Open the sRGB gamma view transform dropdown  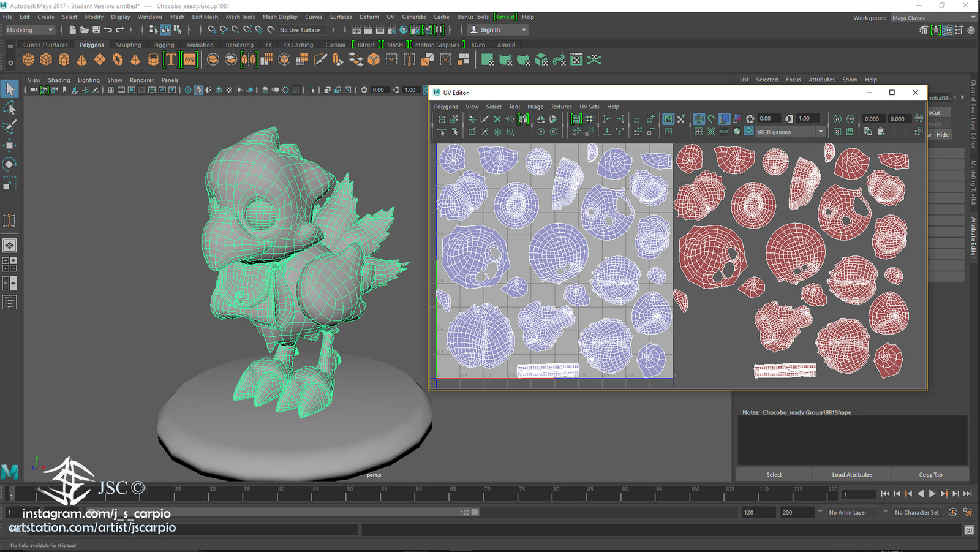point(790,132)
